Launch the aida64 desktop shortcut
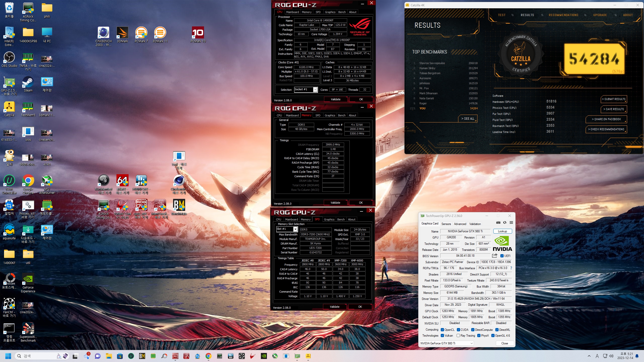Viewport: 644px width, 362px height. tap(122, 185)
